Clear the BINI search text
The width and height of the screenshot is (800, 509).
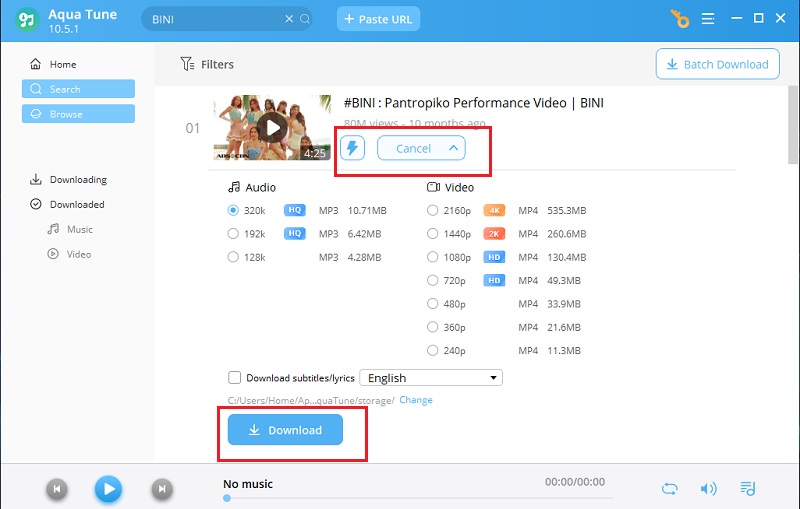coord(289,19)
